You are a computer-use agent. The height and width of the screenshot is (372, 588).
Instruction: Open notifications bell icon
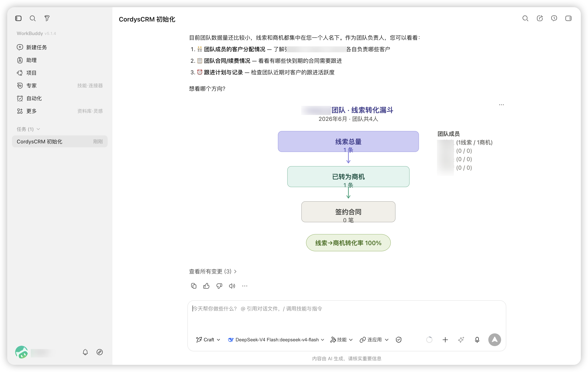[85, 352]
